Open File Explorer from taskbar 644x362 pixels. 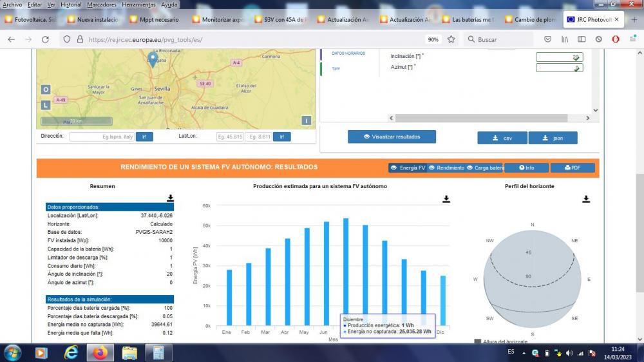(x=129, y=353)
